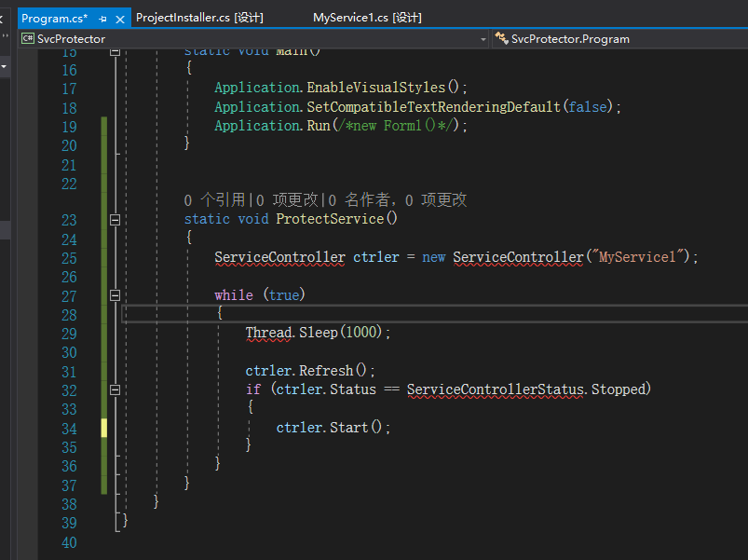Select the Program.cs tab
Image resolution: width=748 pixels, height=560 pixels.
tap(54, 19)
